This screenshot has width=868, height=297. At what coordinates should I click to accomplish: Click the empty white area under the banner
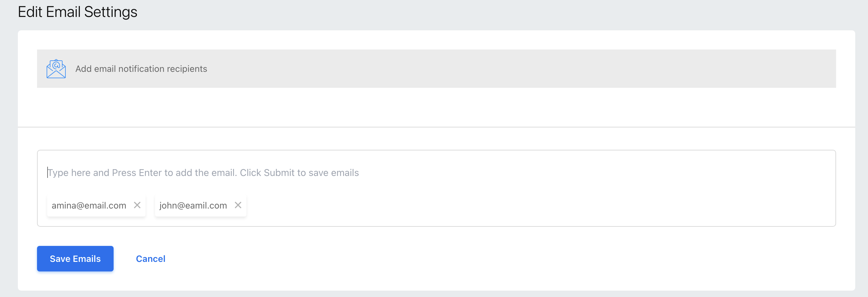tap(436, 107)
